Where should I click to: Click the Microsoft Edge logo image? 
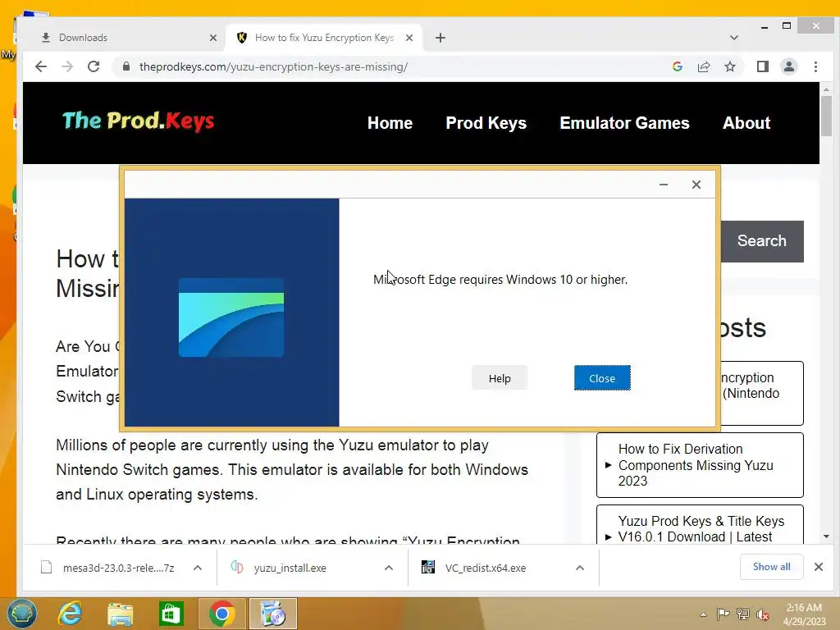(x=231, y=317)
